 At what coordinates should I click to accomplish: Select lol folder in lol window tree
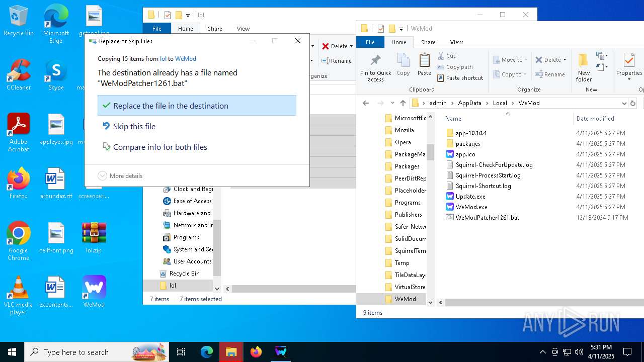[x=173, y=286]
